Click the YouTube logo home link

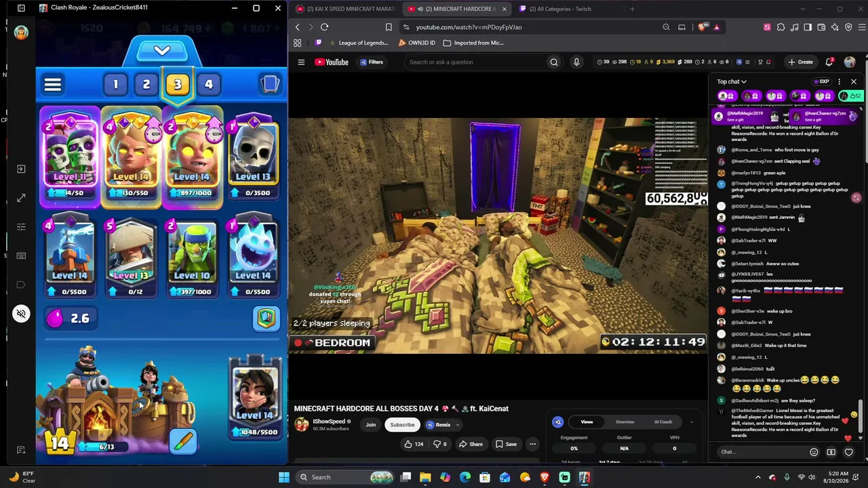point(332,62)
